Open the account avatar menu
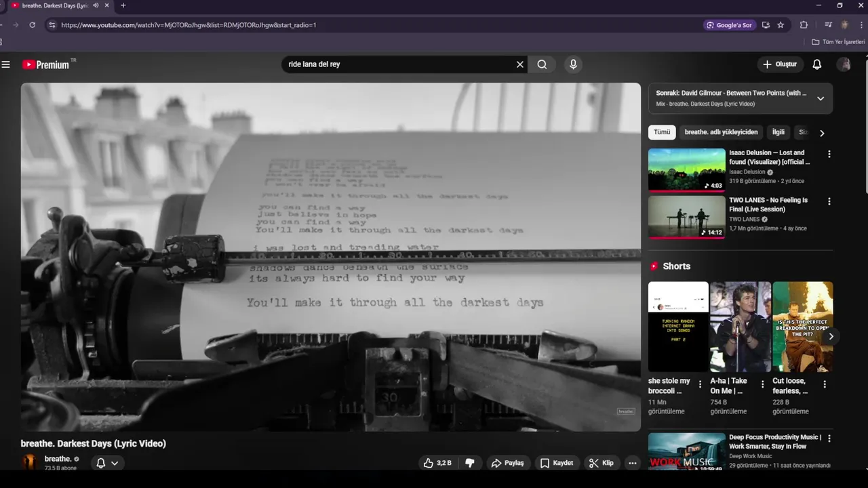Image resolution: width=868 pixels, height=488 pixels. click(844, 64)
